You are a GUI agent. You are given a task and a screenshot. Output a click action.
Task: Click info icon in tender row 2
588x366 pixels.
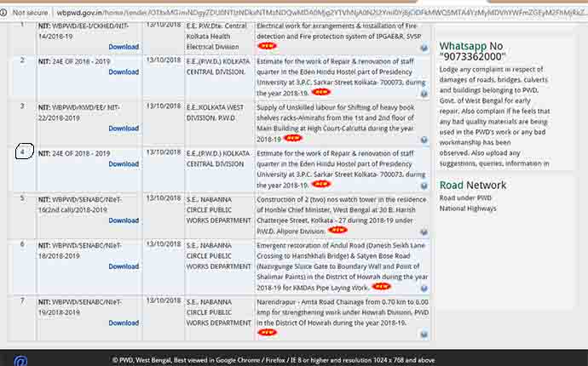(x=424, y=92)
